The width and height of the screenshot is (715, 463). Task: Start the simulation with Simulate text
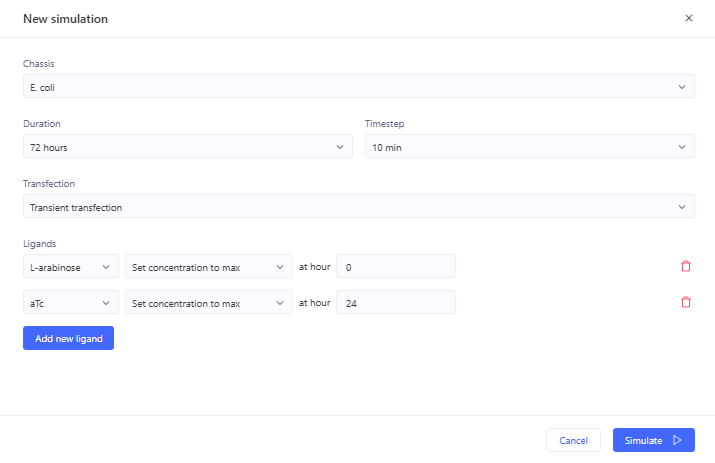643,441
